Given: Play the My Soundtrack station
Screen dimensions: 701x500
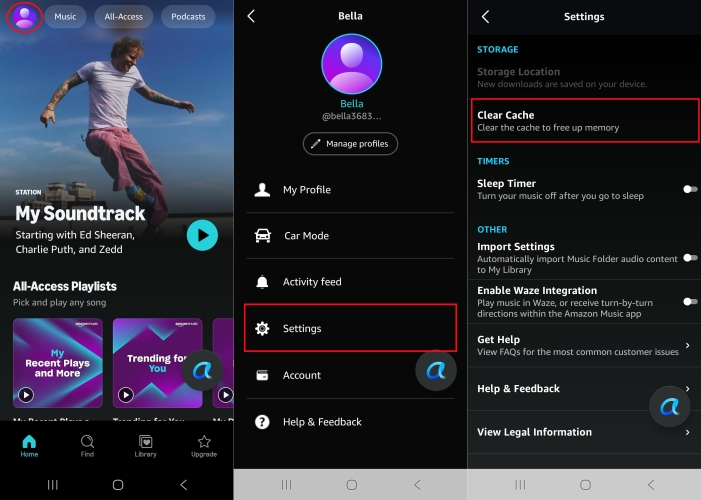Looking at the screenshot, I should click(203, 235).
